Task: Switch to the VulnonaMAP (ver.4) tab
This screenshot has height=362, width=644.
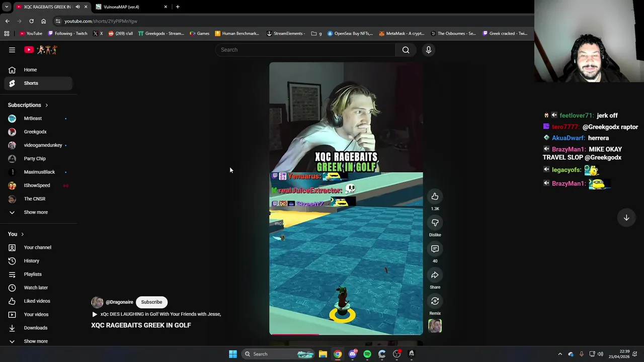Action: tap(132, 7)
